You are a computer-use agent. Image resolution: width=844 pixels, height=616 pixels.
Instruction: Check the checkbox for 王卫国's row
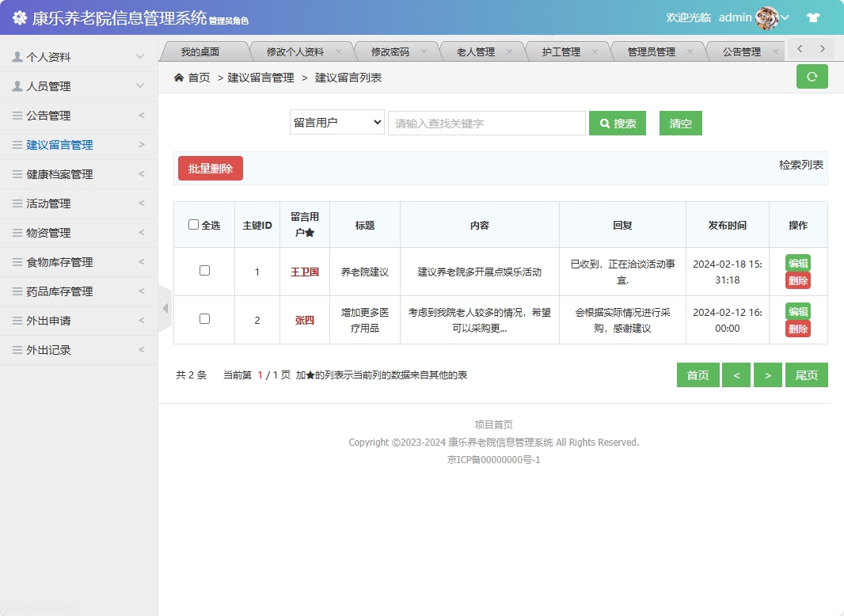click(204, 269)
